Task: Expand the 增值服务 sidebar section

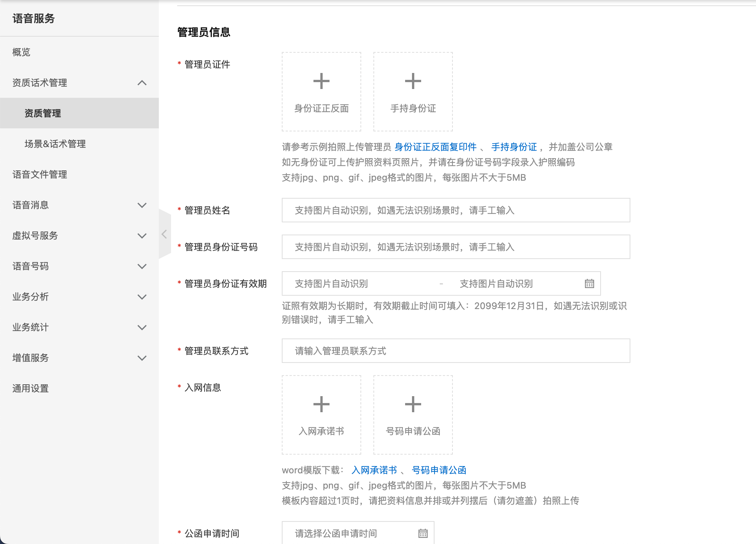Action: pyautogui.click(x=142, y=358)
